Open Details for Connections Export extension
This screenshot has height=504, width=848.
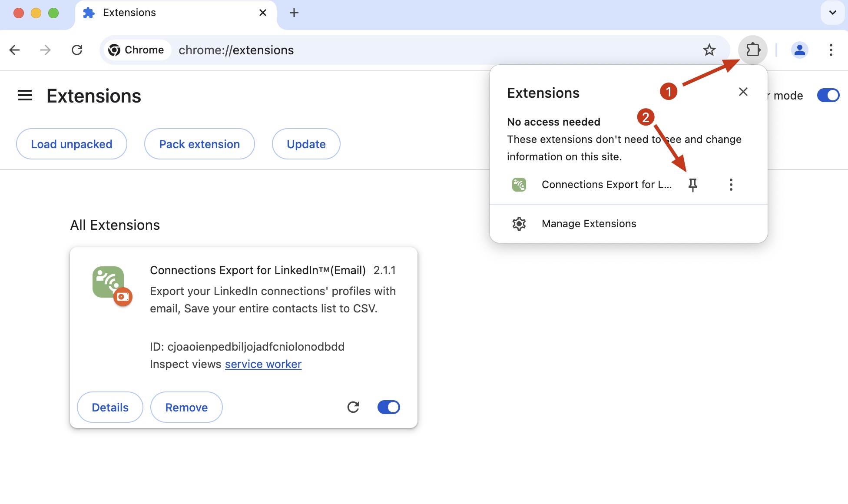tap(110, 407)
